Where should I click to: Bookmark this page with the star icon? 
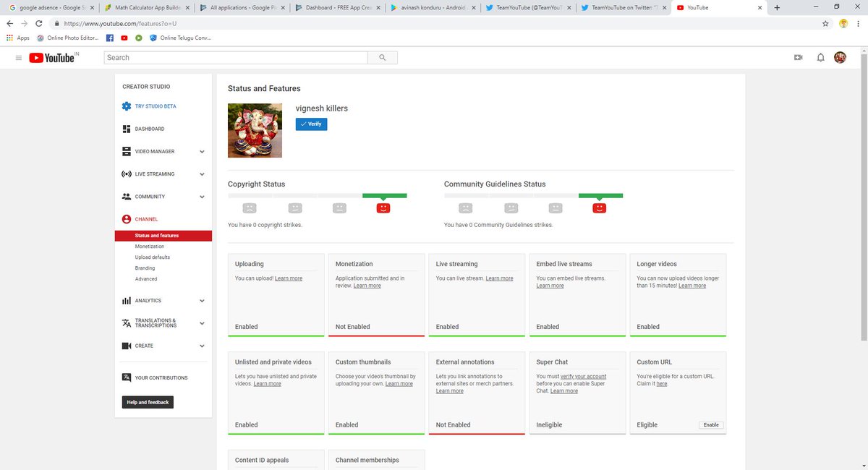point(825,23)
